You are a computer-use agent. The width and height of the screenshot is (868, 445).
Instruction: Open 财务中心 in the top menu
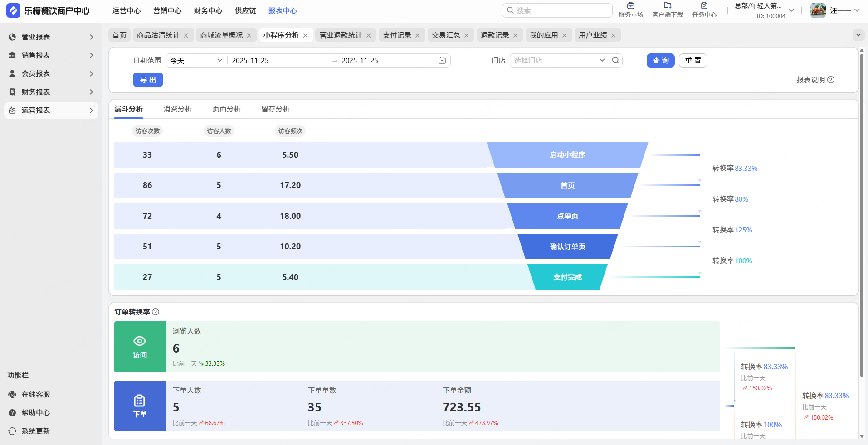208,10
